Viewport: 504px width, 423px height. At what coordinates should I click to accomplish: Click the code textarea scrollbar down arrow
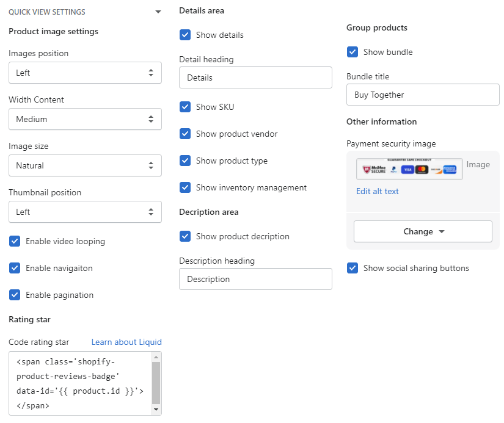tap(156, 410)
